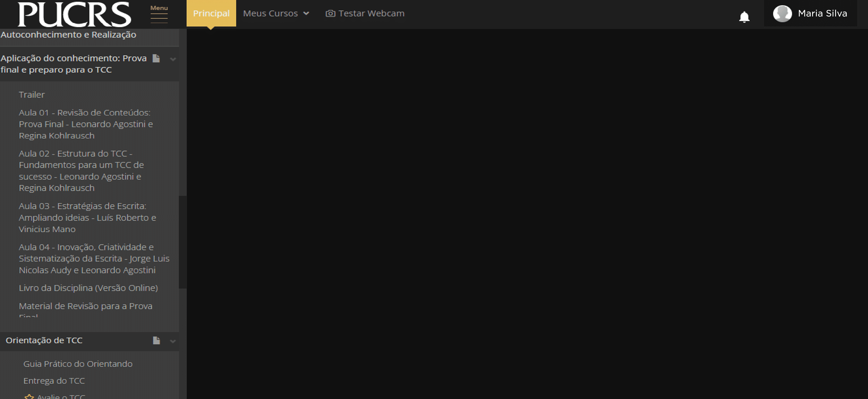Click document icon beside Orientação de TCC
Image resolution: width=868 pixels, height=399 pixels.
156,340
